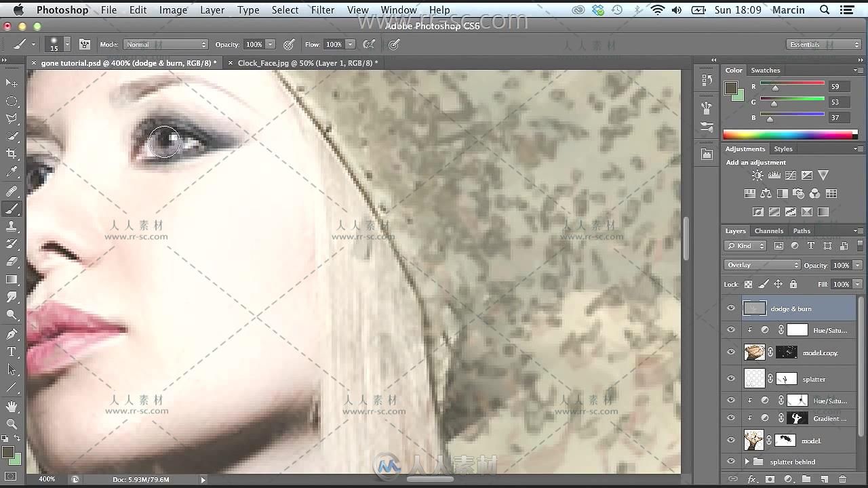Select the Horizontal Type tool

click(x=12, y=352)
